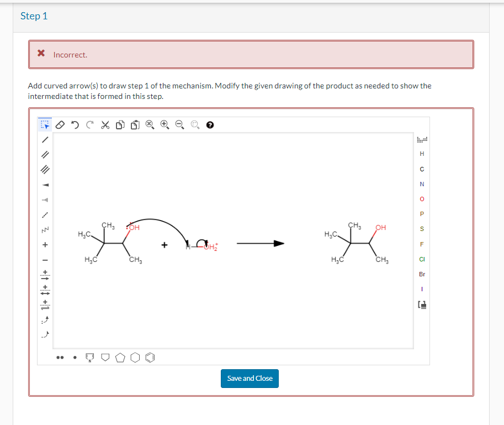Select the Eraser tool
Viewport: 504px width, 425px height.
[61, 125]
